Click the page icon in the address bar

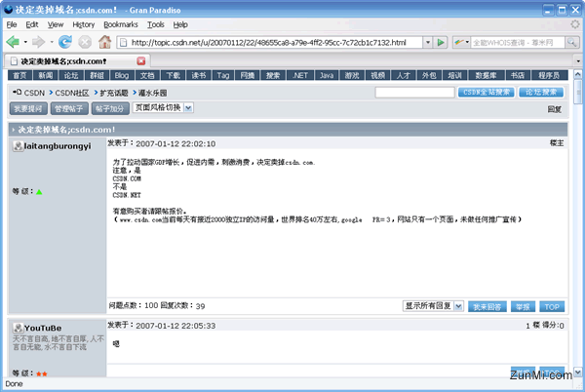123,42
